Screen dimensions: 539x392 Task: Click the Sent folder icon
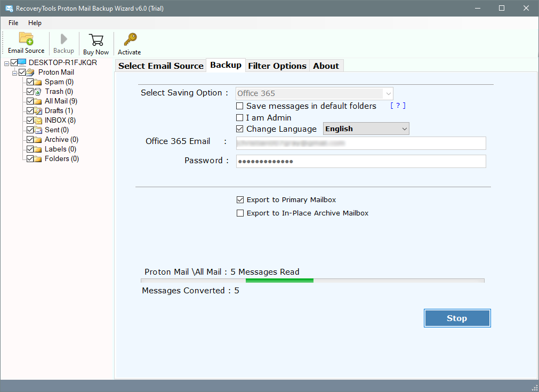[38, 130]
